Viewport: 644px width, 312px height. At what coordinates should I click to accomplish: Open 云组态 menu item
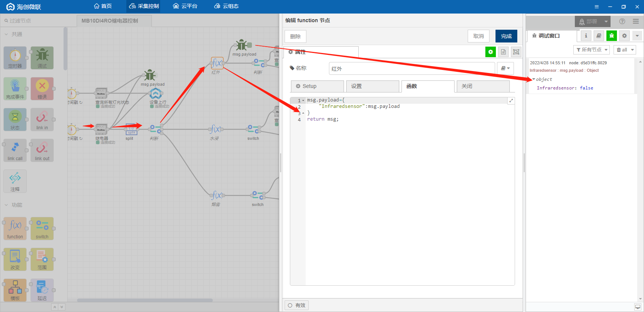click(x=226, y=6)
